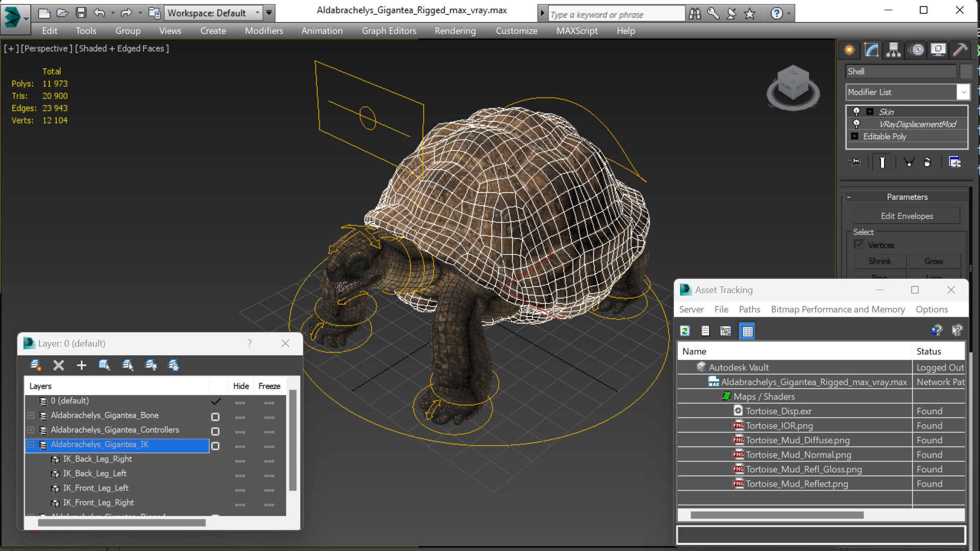Open the Create command panel tab
This screenshot has width=980, height=551.
tap(849, 49)
